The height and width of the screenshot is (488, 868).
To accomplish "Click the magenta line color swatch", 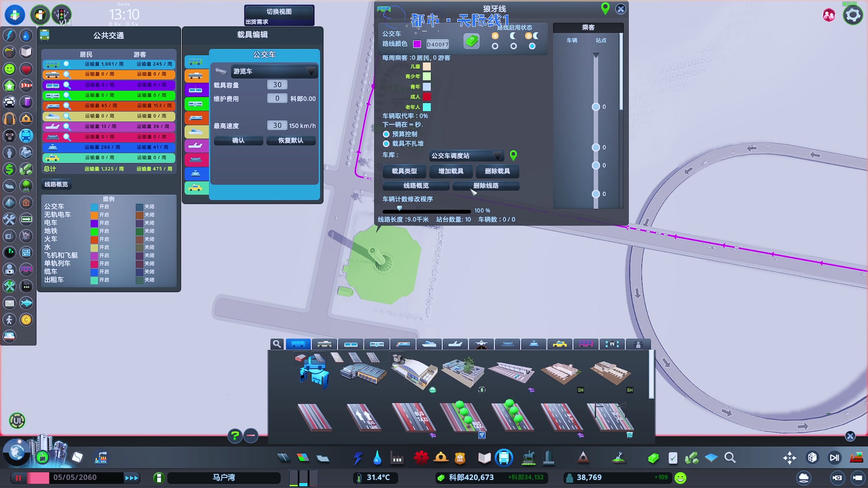I will click(417, 44).
